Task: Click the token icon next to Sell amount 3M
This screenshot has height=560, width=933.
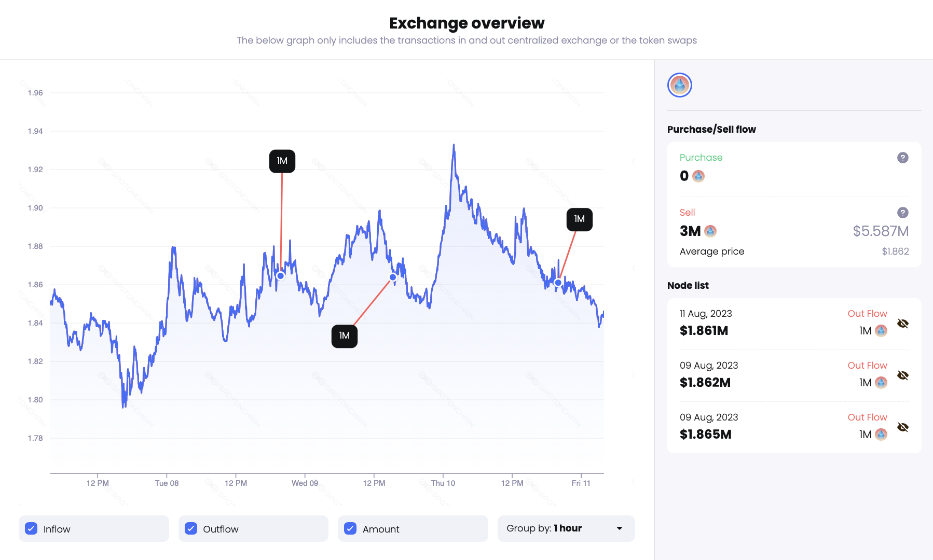Action: click(x=711, y=231)
